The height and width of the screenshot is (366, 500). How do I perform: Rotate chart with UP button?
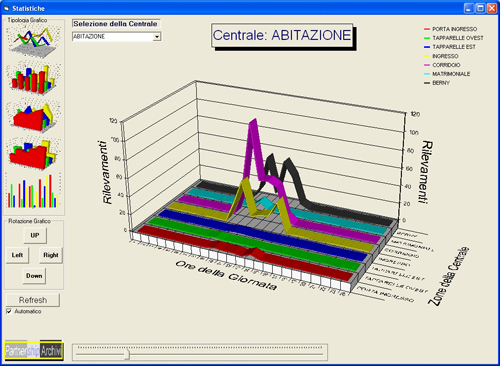point(35,235)
